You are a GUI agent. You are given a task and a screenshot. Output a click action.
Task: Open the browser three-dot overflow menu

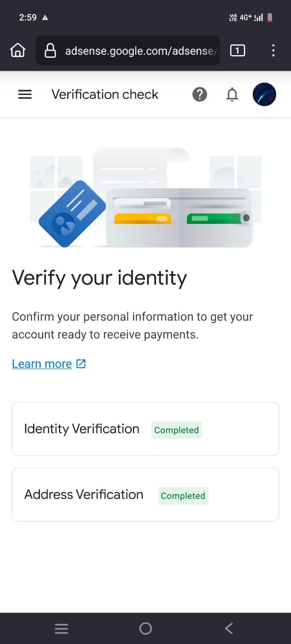(273, 51)
